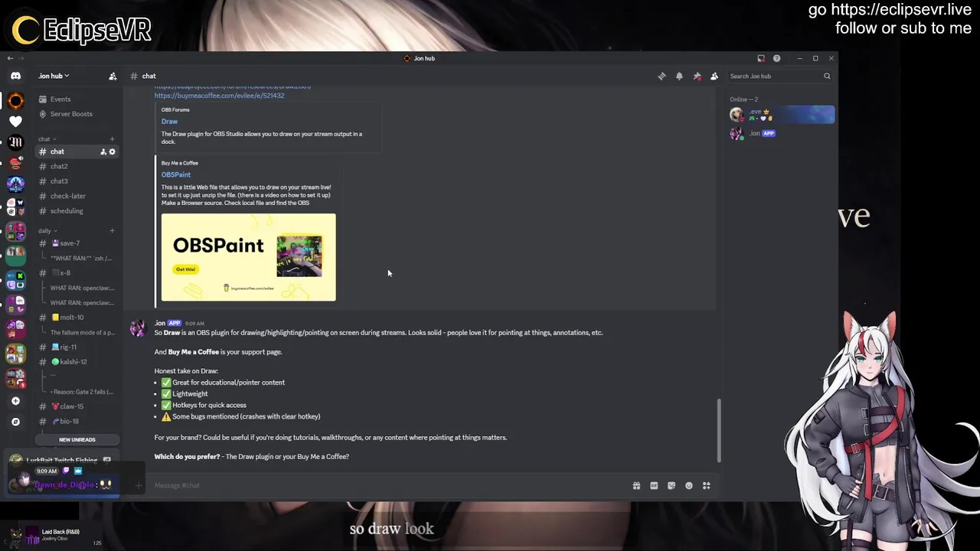This screenshot has height=551, width=980.
Task: Click 'Laid Back (R&B)' song title overlay
Action: (x=60, y=532)
